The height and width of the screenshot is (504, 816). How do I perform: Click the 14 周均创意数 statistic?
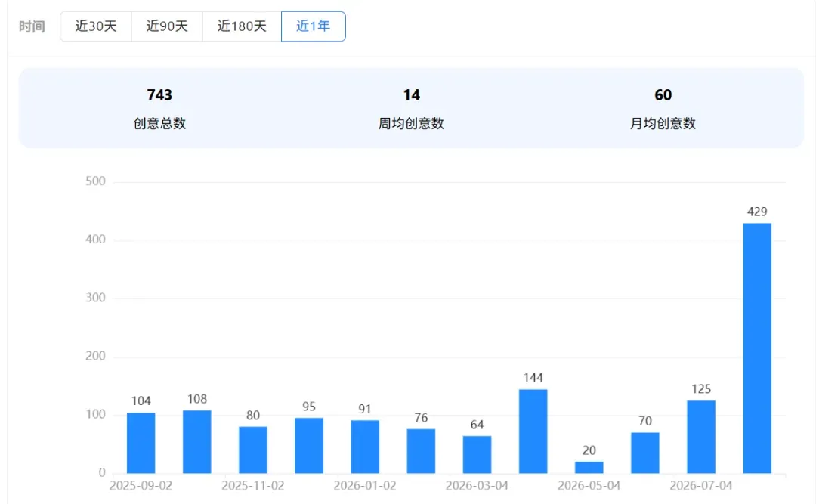(411, 108)
